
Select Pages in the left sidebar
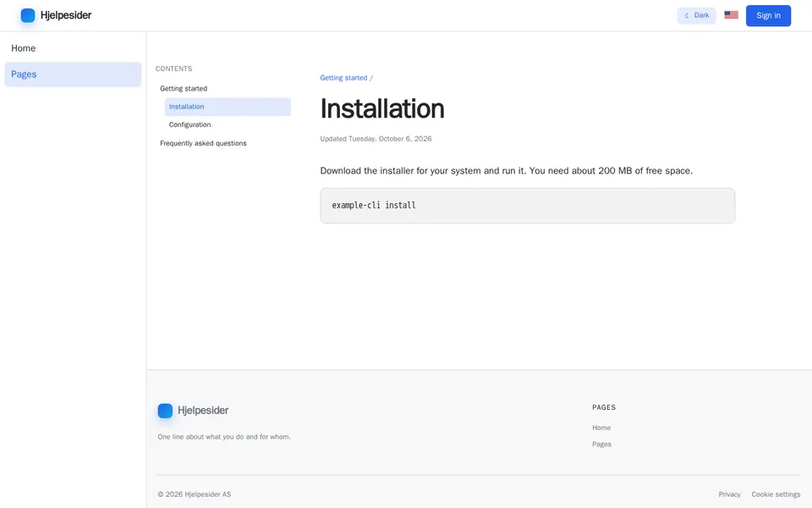(73, 75)
